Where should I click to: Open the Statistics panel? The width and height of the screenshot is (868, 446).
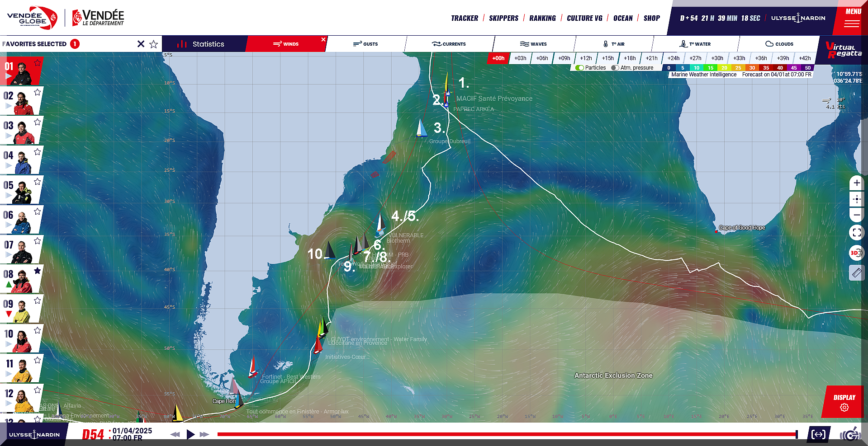(204, 44)
